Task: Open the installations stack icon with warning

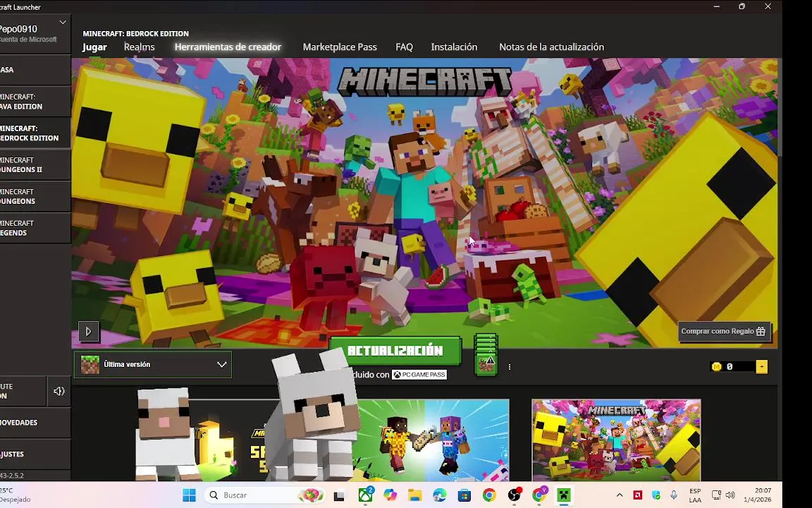Action: [486, 355]
